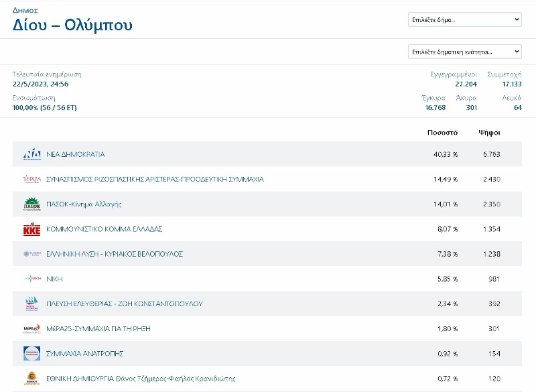The image size is (536, 392).
Task: Click the Νέα Δημοκρατία party logo
Action: [31, 155]
